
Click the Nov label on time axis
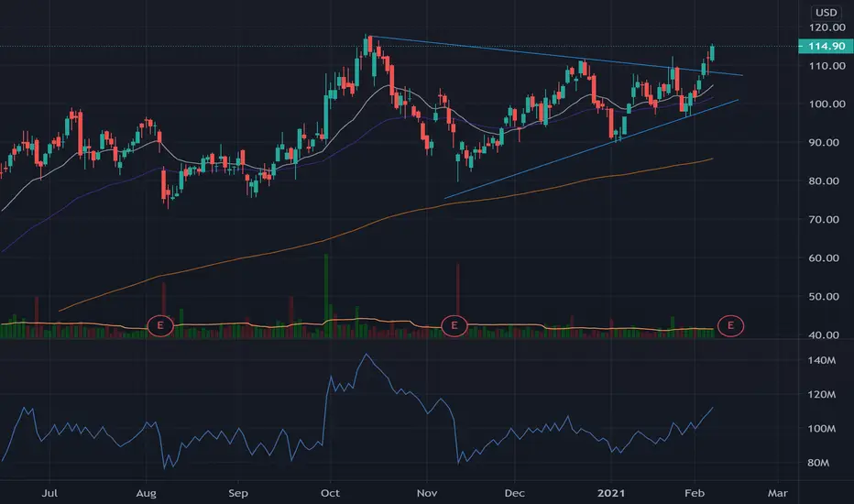[x=426, y=493]
